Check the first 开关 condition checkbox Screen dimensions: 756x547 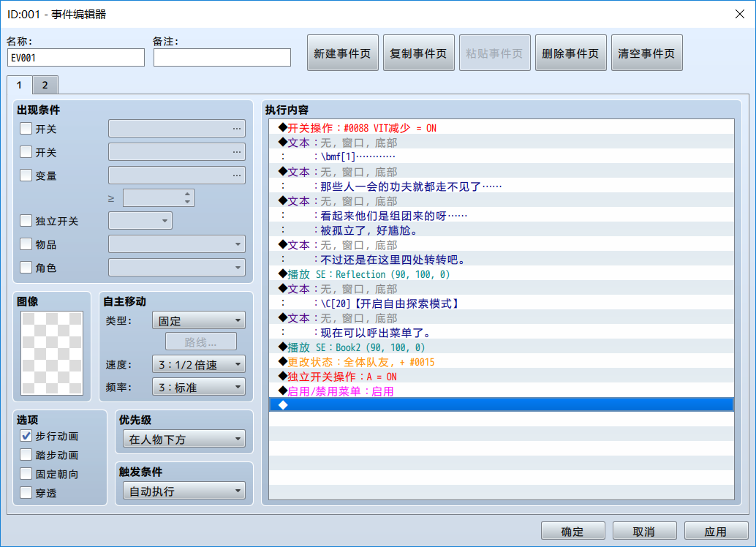tap(26, 129)
